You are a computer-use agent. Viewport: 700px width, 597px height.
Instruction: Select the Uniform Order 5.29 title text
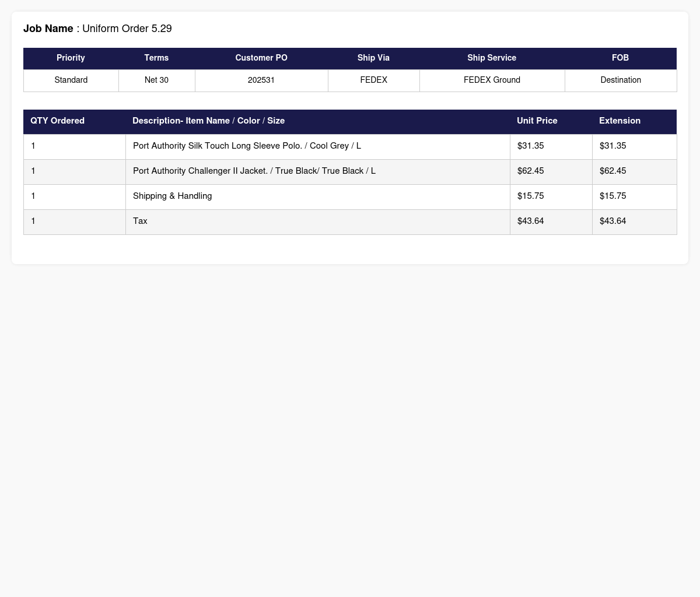point(127,29)
